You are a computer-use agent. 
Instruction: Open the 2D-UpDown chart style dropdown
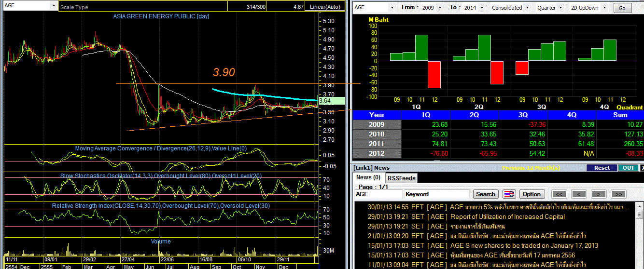click(604, 8)
